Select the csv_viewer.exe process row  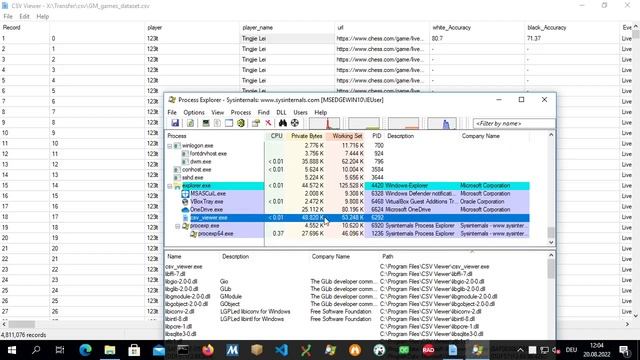(x=347, y=218)
